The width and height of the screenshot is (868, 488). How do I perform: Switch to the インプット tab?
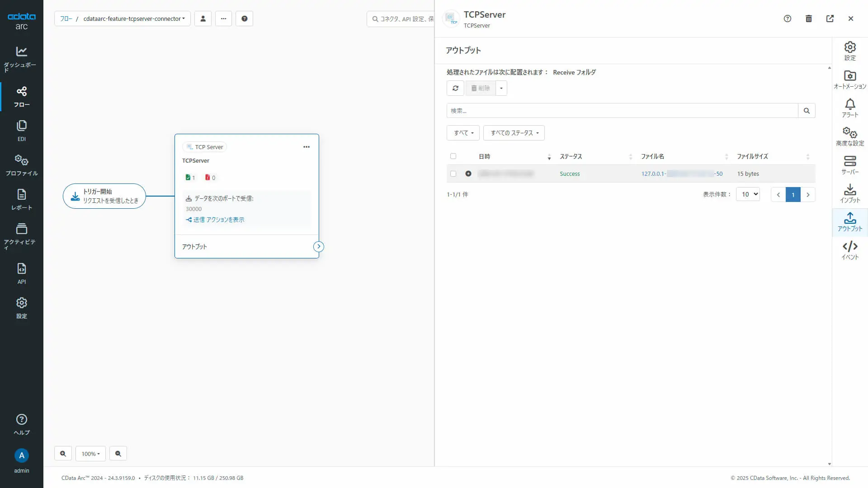pos(849,193)
